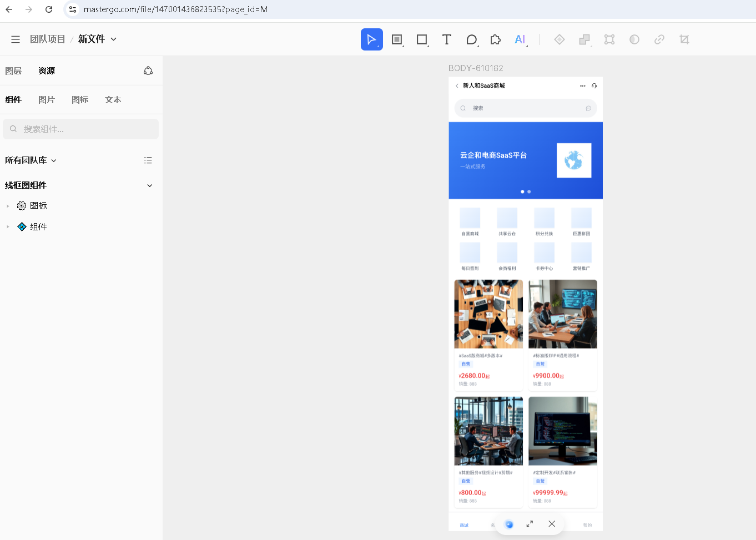756x540 pixels.
Task: Click the 商城 bottom nav tab
Action: coord(464,525)
